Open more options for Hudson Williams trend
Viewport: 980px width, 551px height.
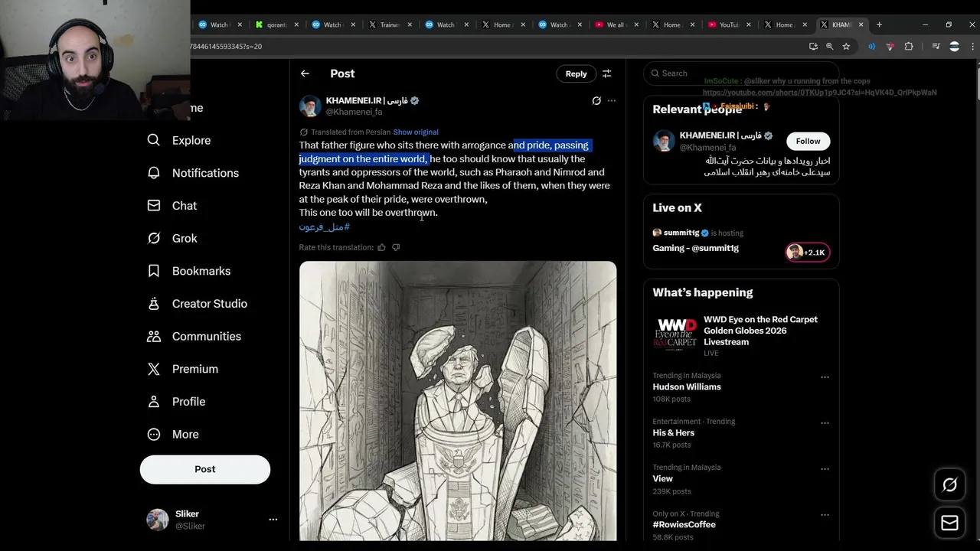(825, 377)
